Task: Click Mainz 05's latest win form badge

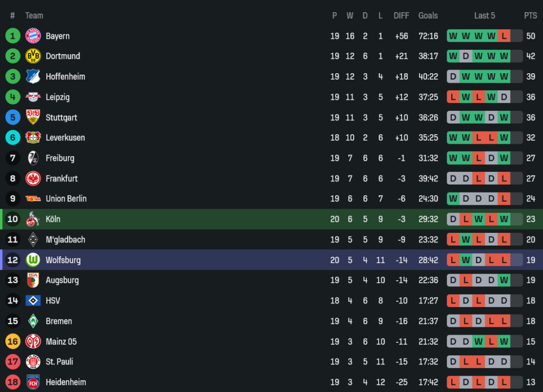Action: click(x=504, y=342)
